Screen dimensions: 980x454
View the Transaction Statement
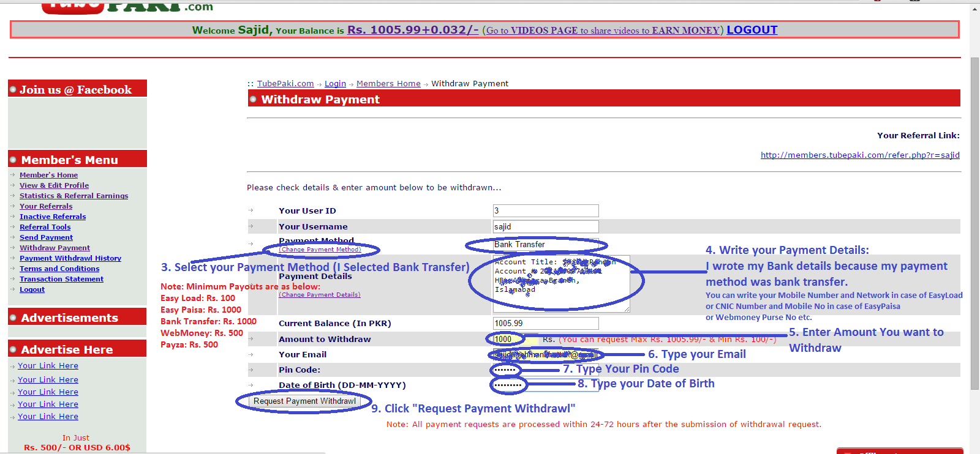click(x=61, y=279)
